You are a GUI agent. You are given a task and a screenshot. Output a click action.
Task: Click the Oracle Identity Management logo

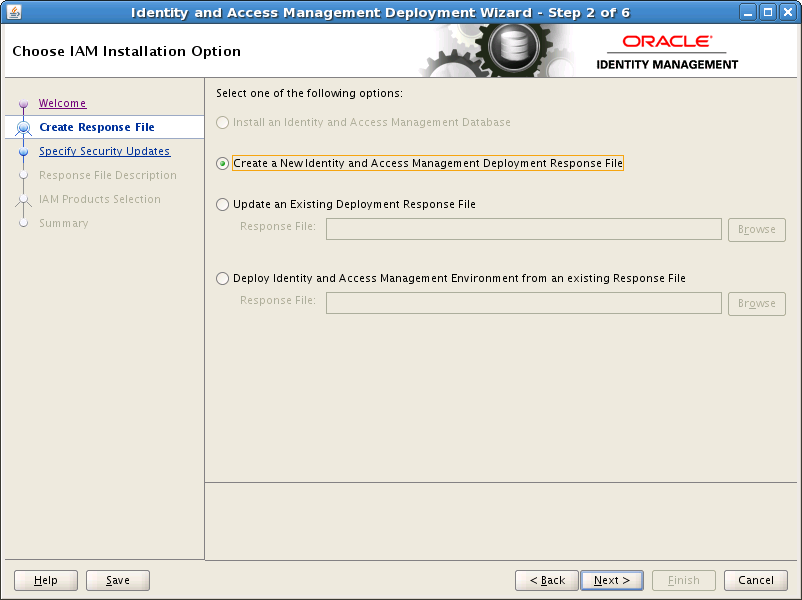coord(667,52)
